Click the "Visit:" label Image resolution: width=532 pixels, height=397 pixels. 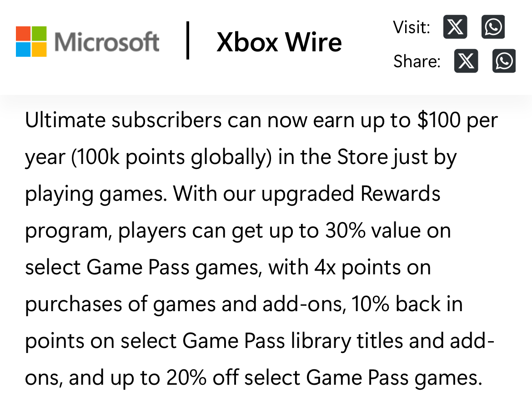pos(412,28)
